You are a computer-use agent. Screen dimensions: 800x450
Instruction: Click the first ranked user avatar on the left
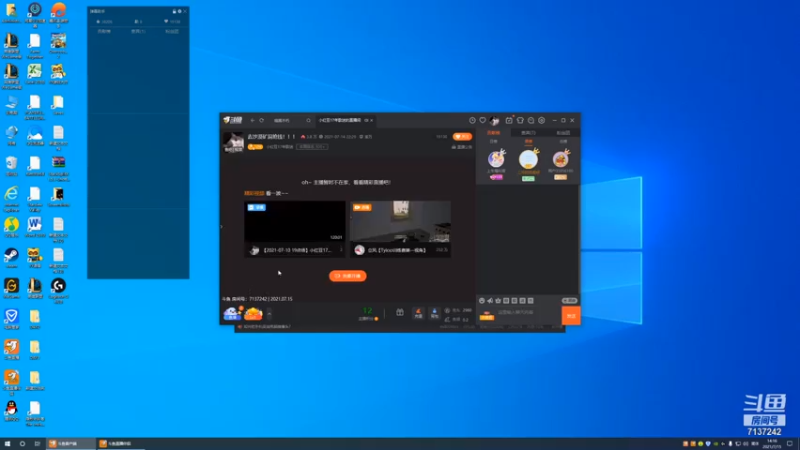click(496, 160)
